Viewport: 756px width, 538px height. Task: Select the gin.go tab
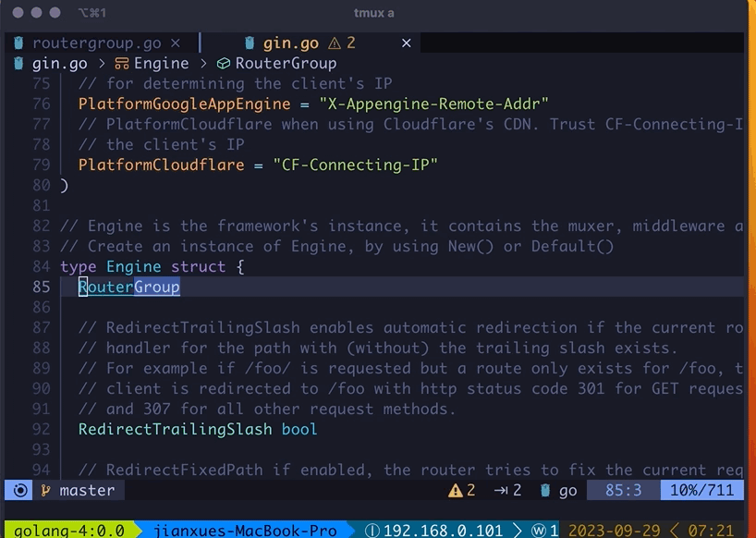291,43
